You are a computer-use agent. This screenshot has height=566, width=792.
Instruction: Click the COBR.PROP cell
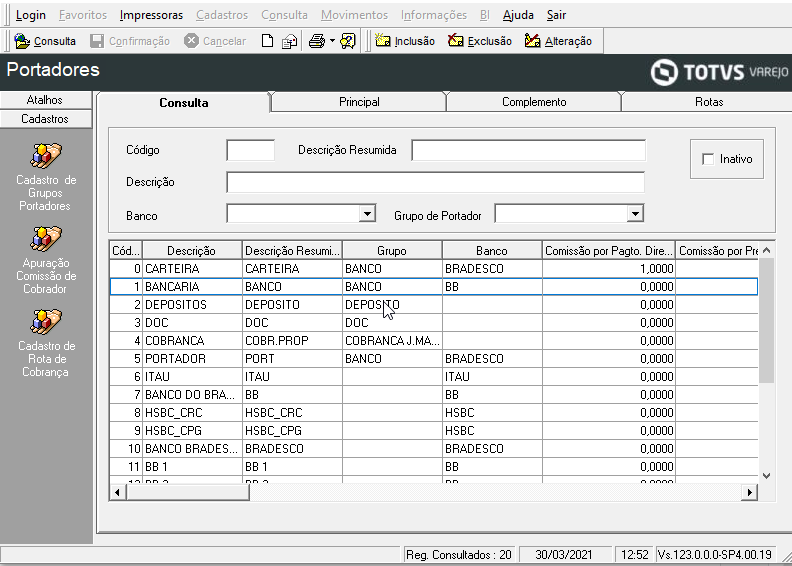292,341
